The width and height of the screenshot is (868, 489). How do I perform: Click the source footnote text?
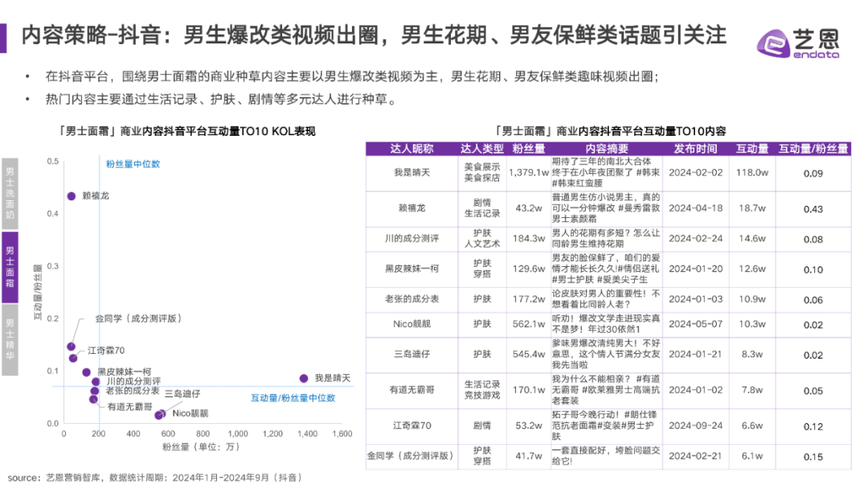154,478
